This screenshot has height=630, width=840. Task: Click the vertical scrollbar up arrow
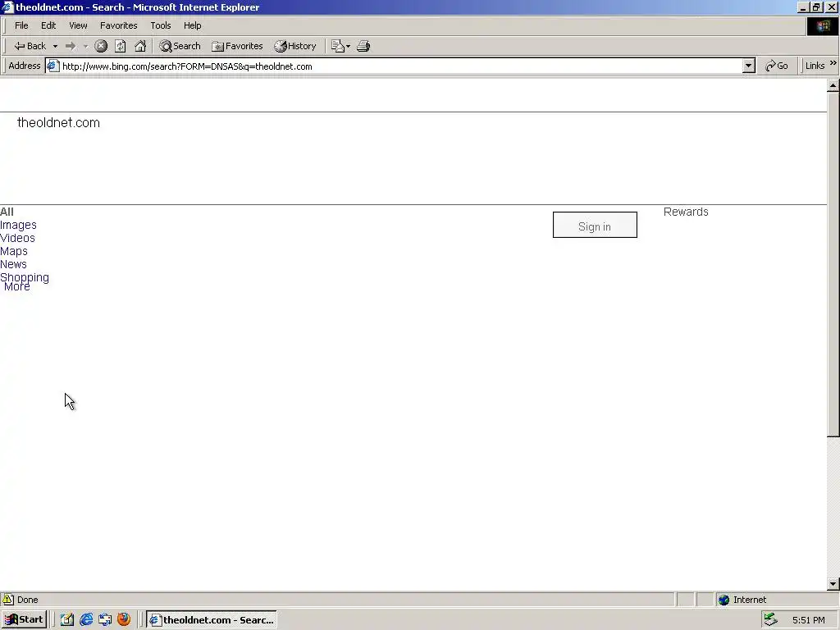833,85
